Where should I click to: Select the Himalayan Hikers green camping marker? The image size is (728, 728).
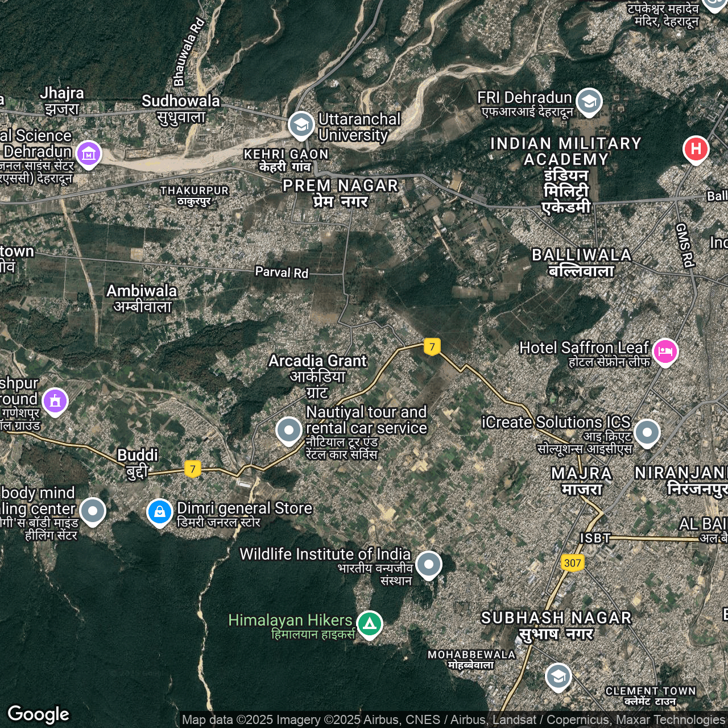coord(370,623)
